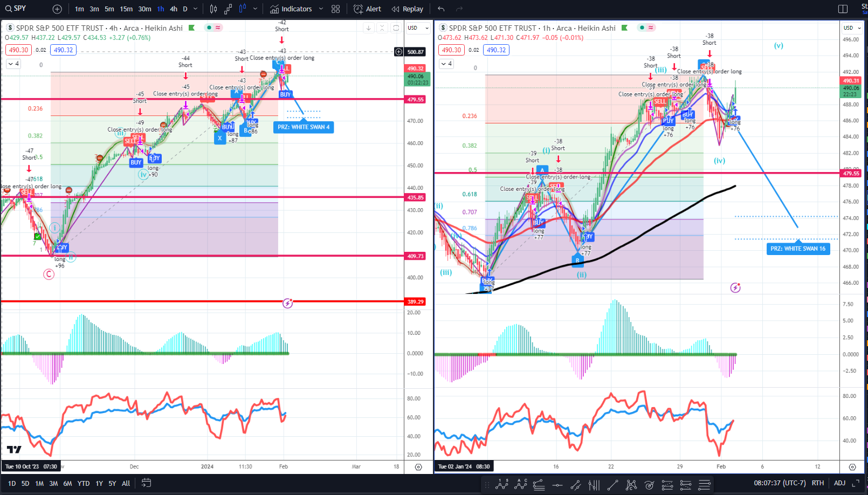Viewport: 868px width, 495px height.
Task: Select the Elliott Impulse Wave 12345 tool
Action: pos(502,484)
